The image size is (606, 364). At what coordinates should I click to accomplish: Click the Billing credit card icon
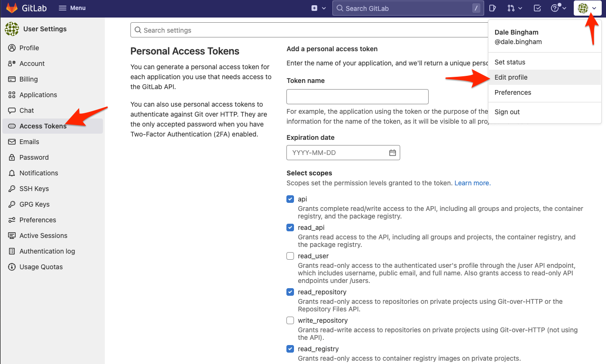(x=12, y=79)
